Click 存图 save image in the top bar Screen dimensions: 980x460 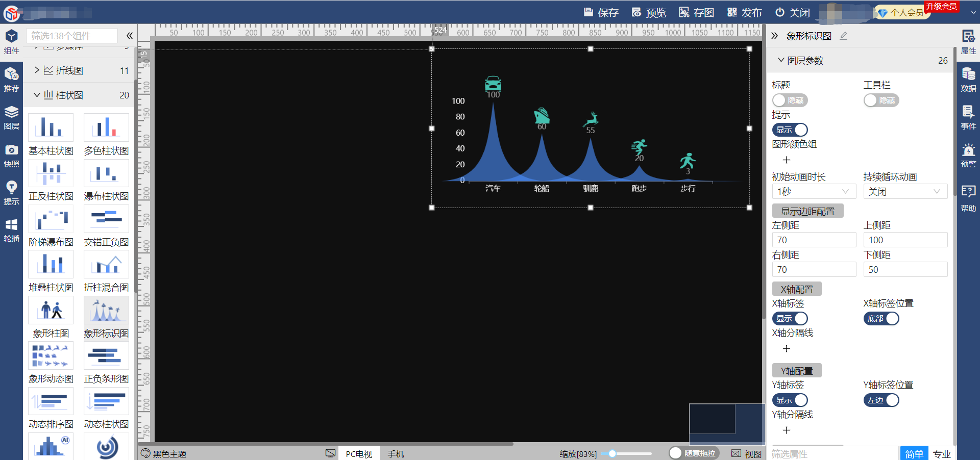697,13
